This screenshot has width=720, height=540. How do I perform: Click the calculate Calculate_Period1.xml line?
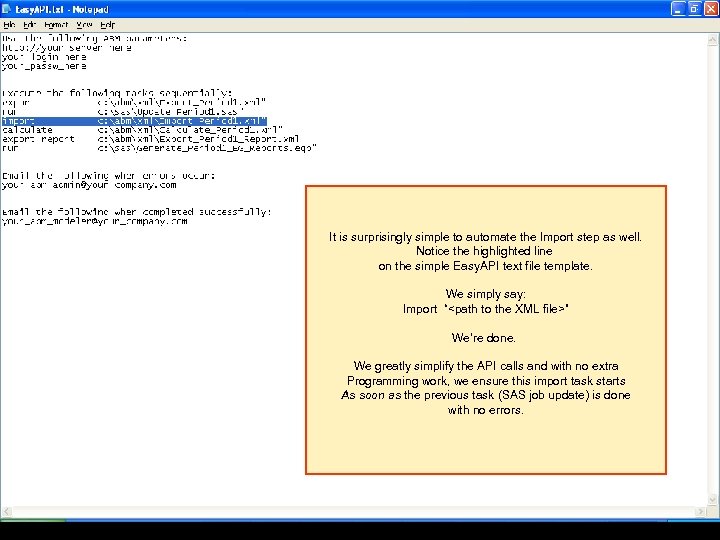(x=142, y=130)
